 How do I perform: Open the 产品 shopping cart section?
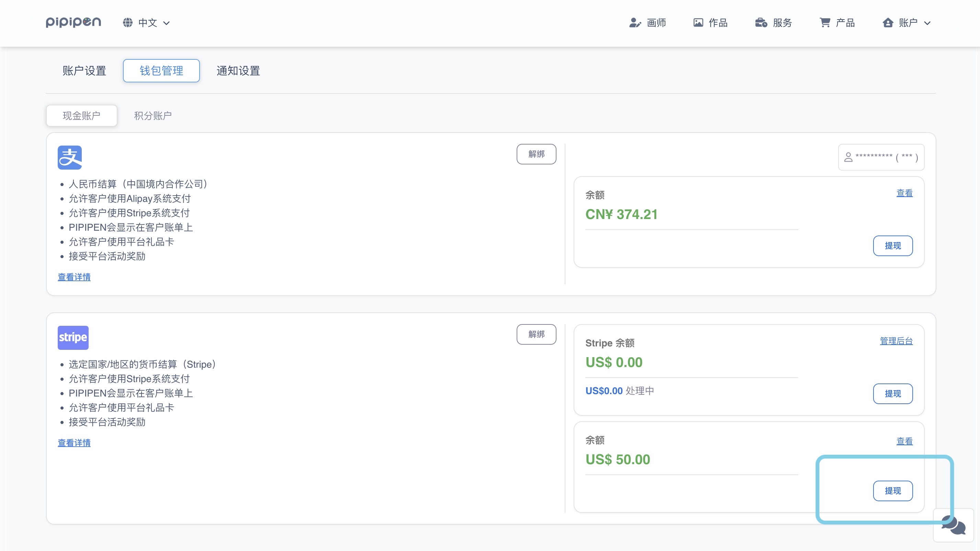click(x=837, y=23)
